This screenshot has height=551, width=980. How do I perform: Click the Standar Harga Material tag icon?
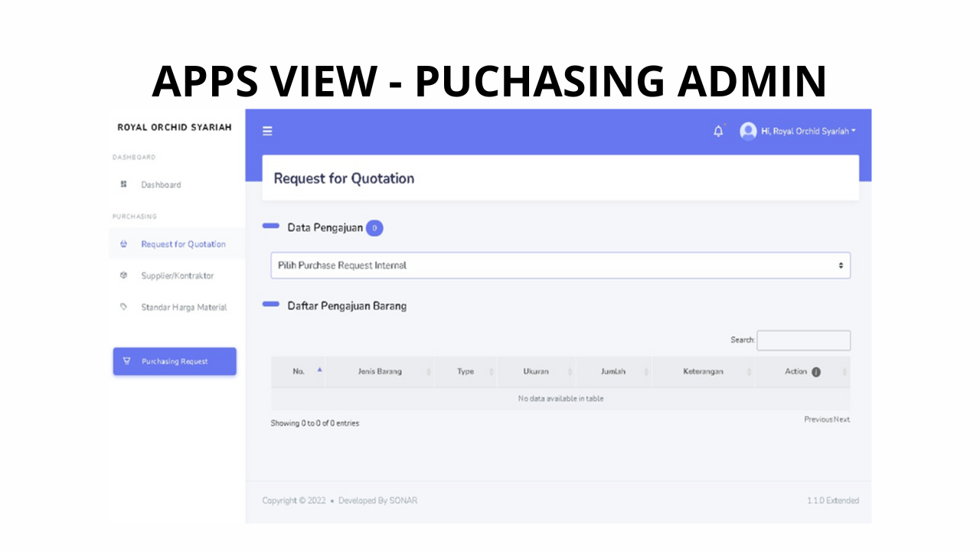(x=124, y=307)
